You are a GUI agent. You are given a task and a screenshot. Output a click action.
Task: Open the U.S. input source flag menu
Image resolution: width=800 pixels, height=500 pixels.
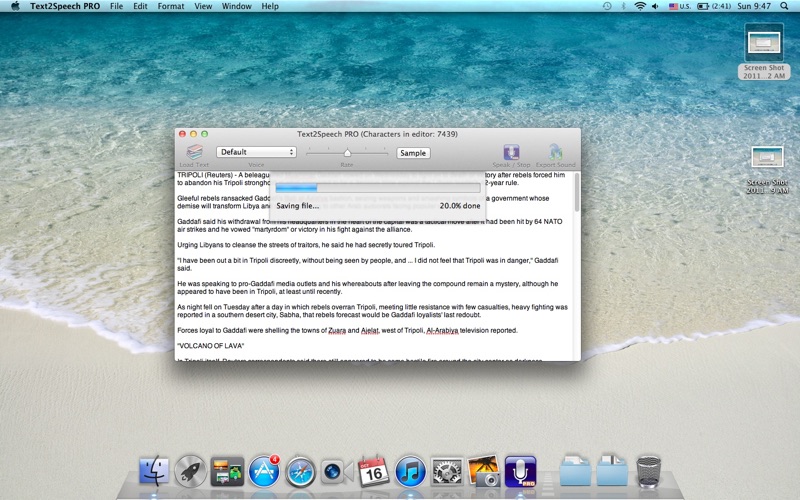pyautogui.click(x=680, y=6)
